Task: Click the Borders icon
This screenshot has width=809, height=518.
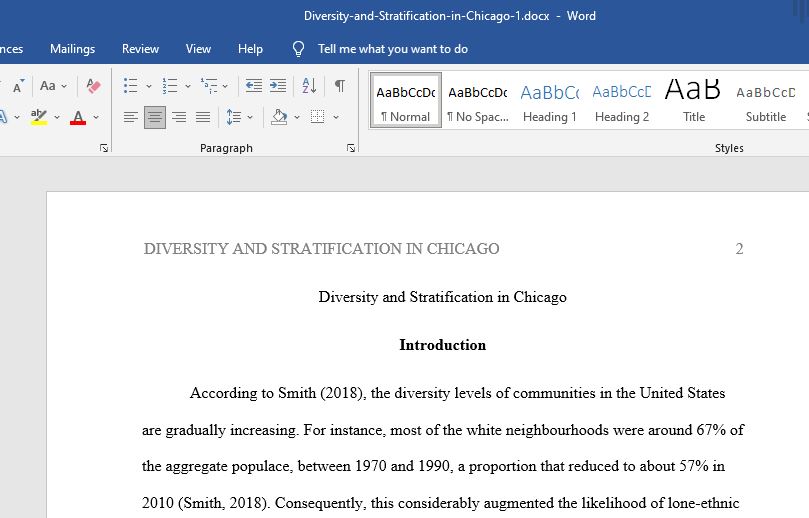Action: [317, 117]
